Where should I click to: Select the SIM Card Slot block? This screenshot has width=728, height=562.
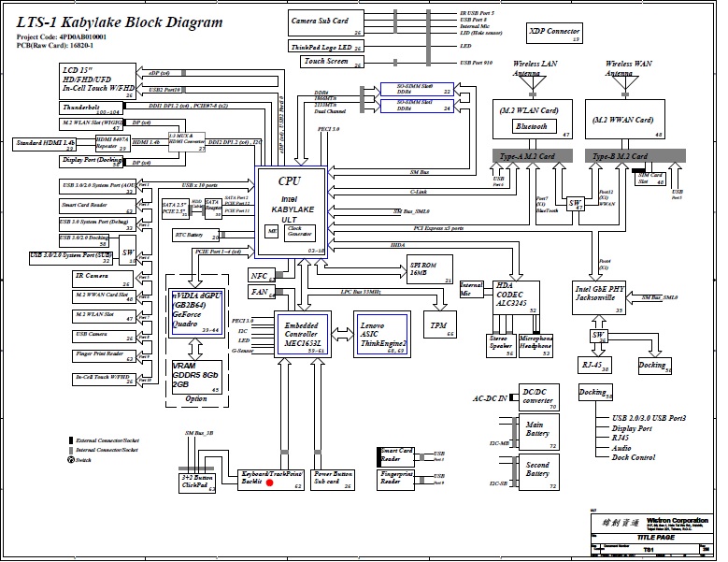click(650, 179)
